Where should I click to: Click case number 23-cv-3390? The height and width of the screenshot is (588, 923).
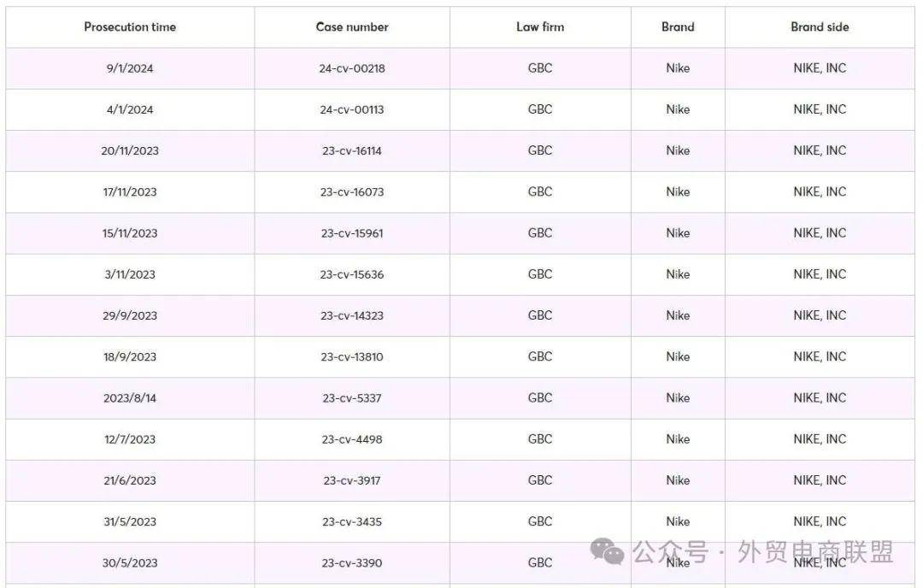coord(352,562)
